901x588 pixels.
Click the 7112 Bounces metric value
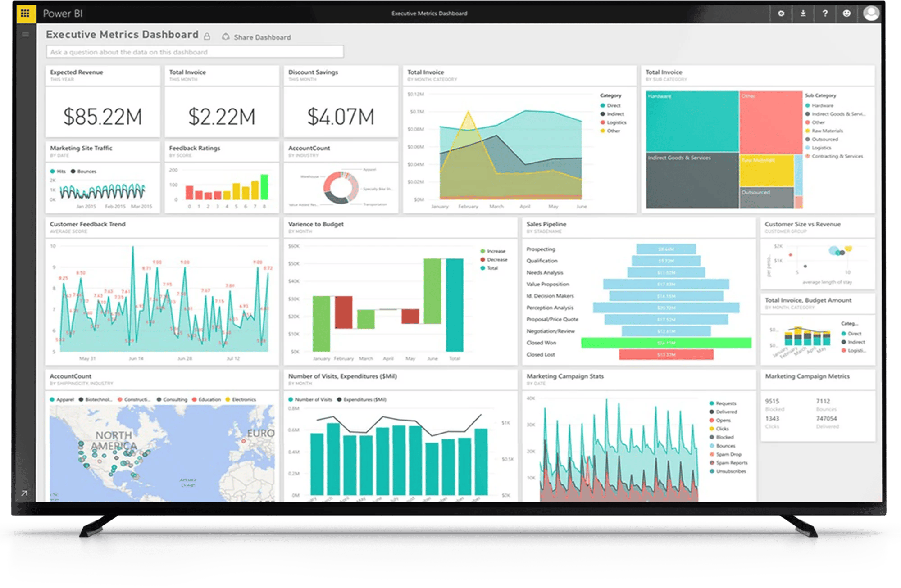(823, 401)
